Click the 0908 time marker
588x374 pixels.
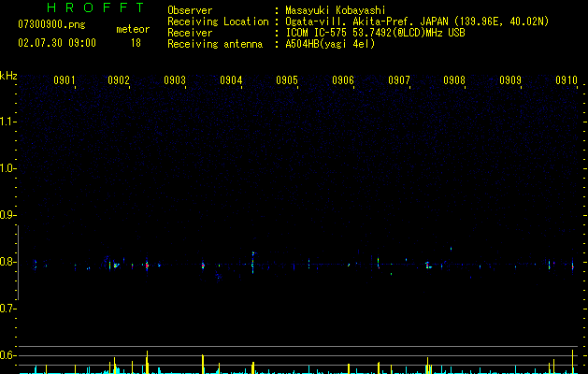454,80
